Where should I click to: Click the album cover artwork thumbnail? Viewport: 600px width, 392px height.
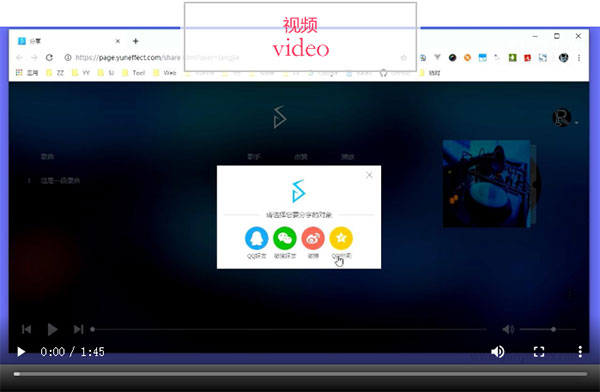pos(487,183)
